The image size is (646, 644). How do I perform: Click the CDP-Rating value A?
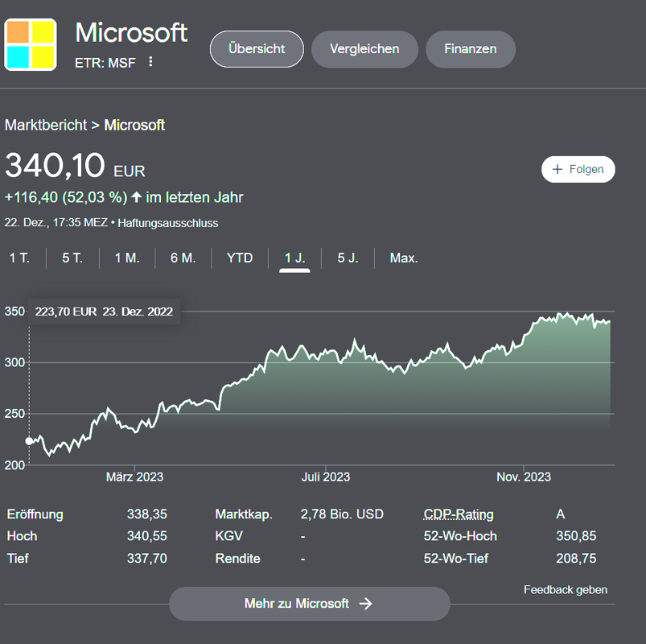click(x=560, y=514)
